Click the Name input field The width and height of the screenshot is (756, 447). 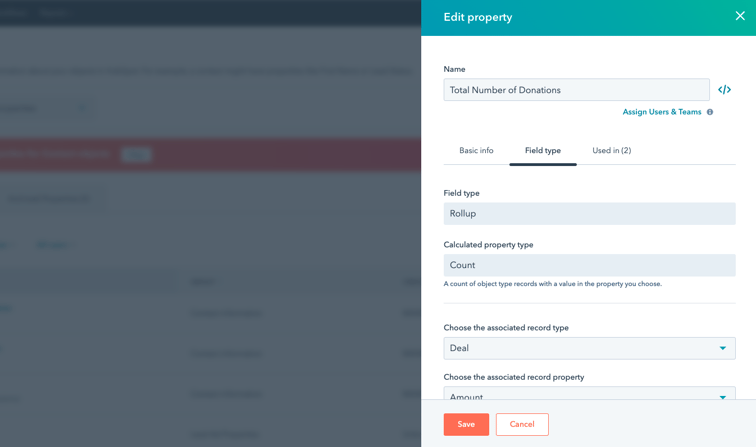point(576,90)
